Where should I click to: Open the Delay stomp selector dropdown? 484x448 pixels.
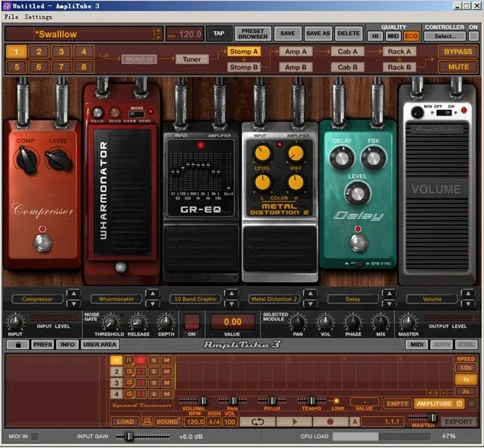[x=353, y=299]
